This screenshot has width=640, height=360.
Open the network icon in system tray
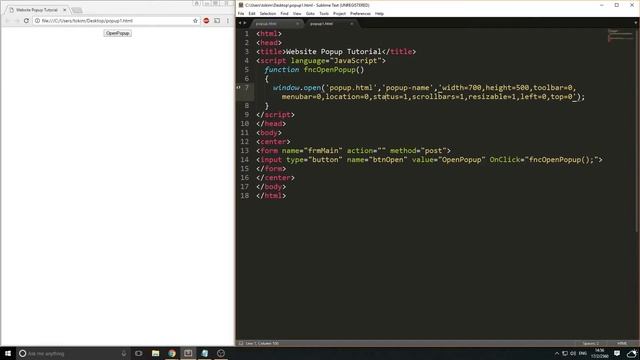tap(565, 353)
